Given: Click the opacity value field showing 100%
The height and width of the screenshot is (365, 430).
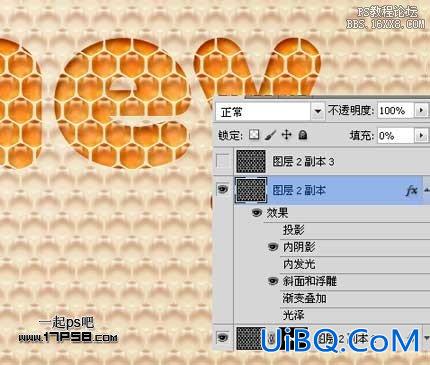Looking at the screenshot, I should tap(396, 111).
